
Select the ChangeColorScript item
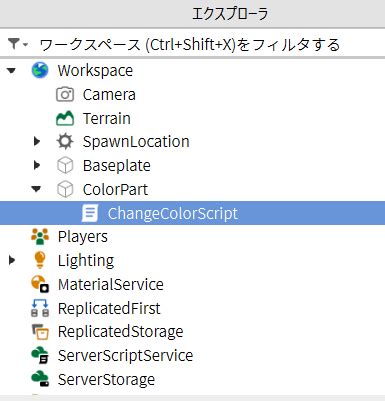tap(173, 213)
